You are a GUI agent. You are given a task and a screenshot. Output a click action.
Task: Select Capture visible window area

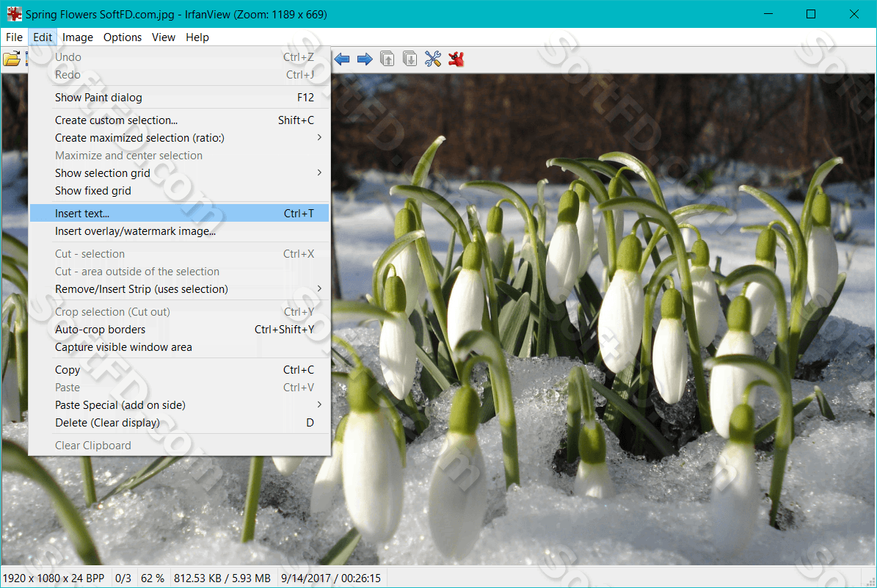(x=180, y=347)
